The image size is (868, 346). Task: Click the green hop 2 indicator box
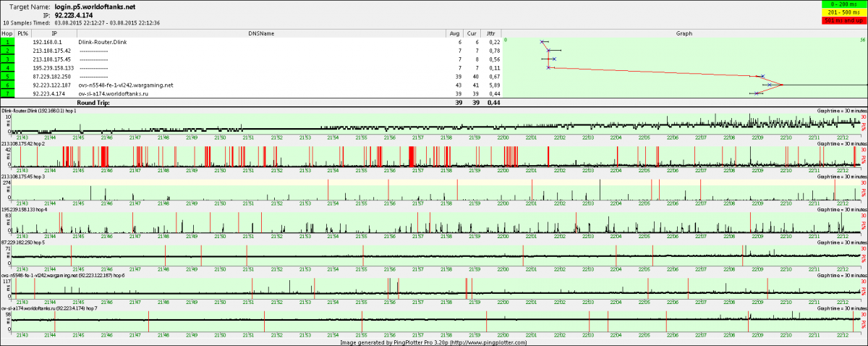[7, 51]
